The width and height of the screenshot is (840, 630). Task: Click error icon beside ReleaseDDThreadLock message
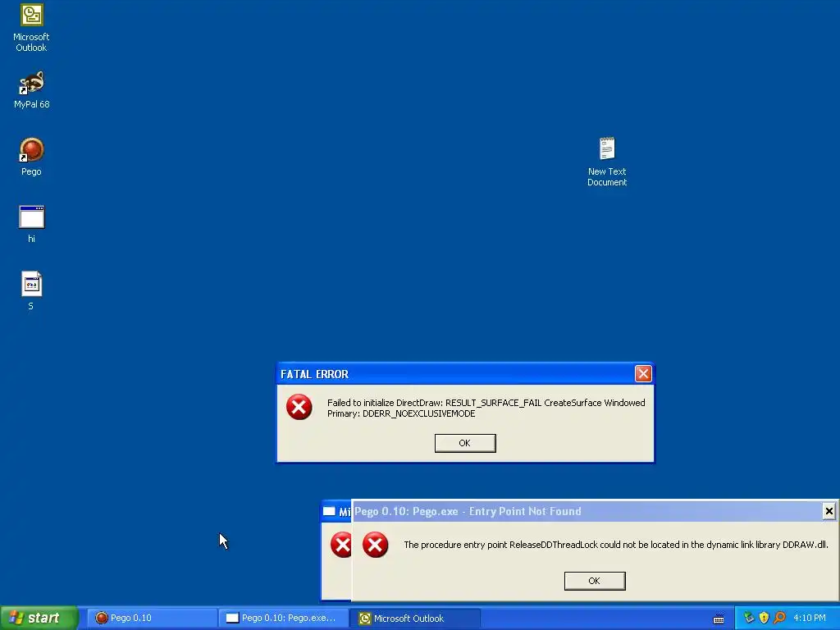(x=375, y=545)
